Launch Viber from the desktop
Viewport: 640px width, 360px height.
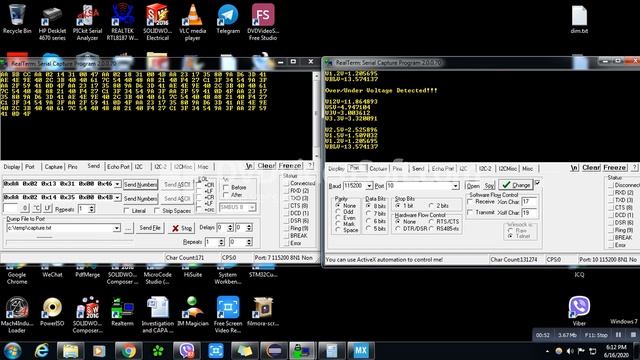pos(579,311)
